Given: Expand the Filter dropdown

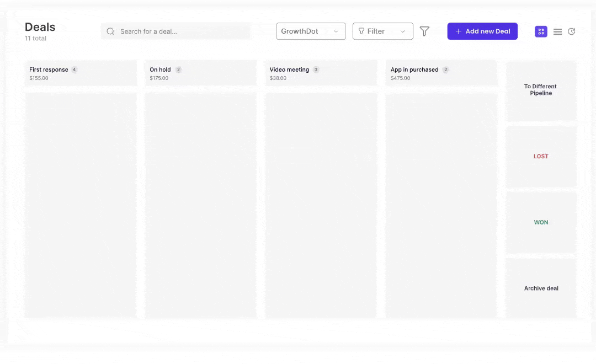Looking at the screenshot, I should tap(403, 31).
